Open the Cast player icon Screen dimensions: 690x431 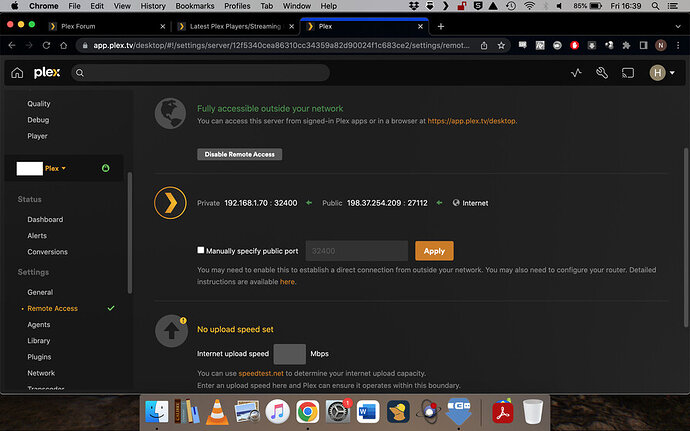[628, 73]
